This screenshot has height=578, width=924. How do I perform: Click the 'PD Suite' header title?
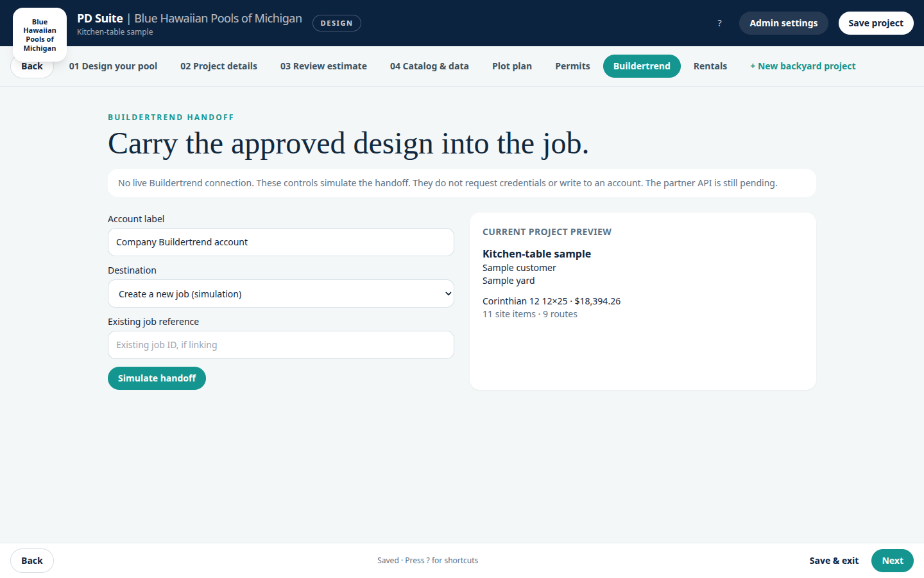coord(100,19)
